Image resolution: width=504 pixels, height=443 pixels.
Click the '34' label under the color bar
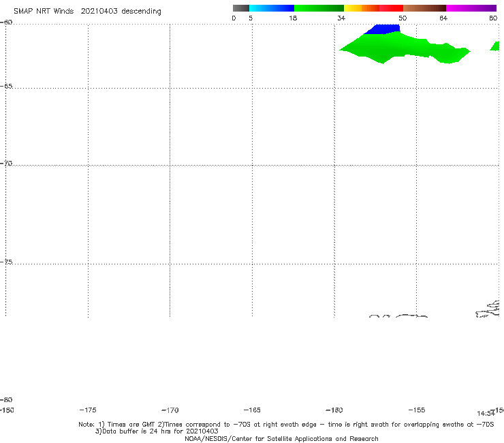click(x=341, y=18)
